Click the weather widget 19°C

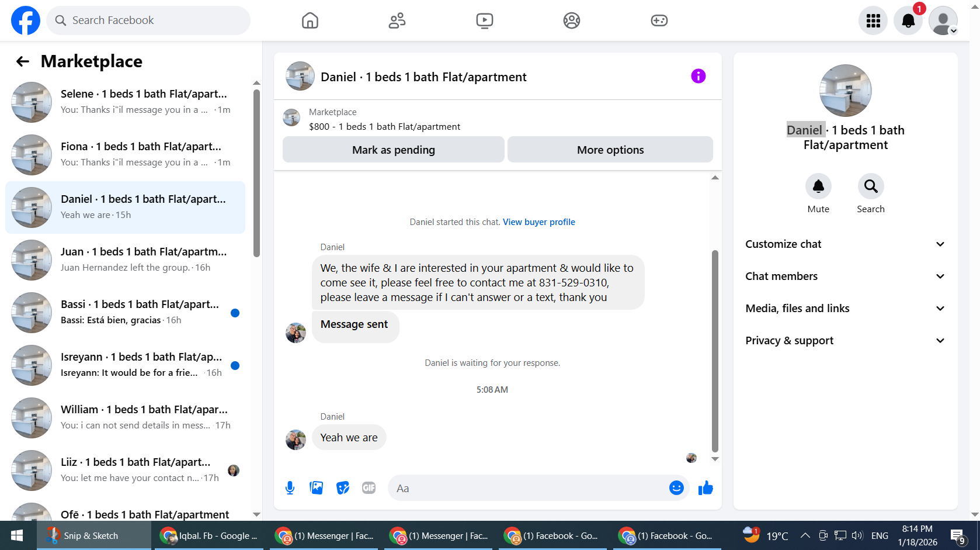pyautogui.click(x=766, y=535)
